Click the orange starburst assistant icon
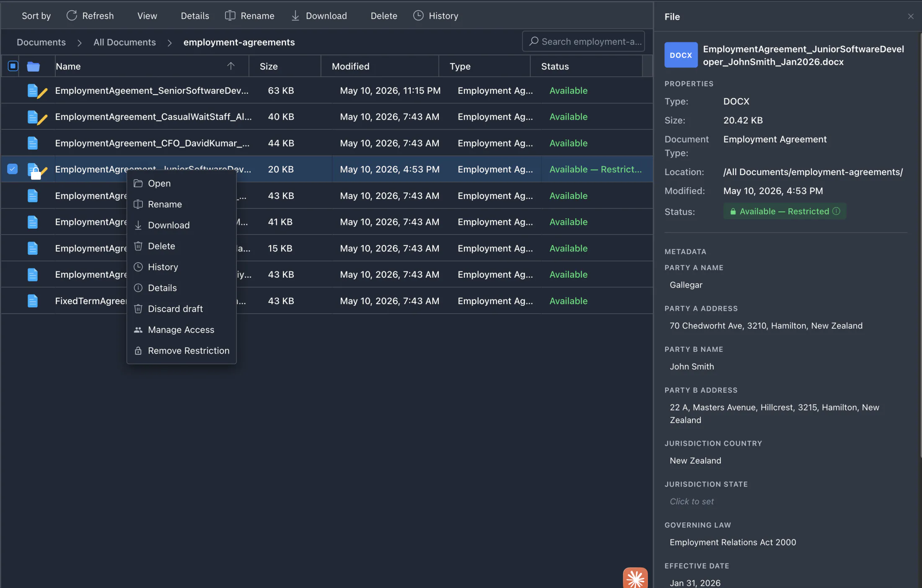Viewport: 922px width, 588px height. 635,578
